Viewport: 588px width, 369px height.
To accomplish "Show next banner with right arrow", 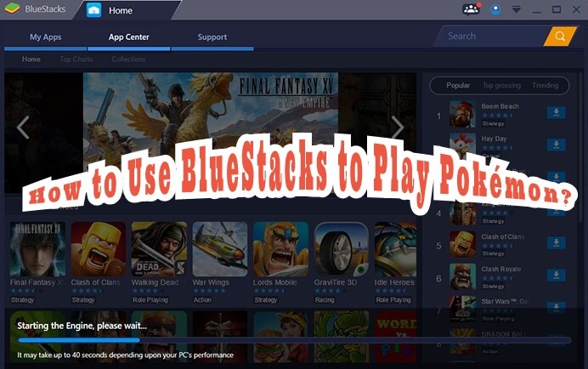I will [x=398, y=128].
